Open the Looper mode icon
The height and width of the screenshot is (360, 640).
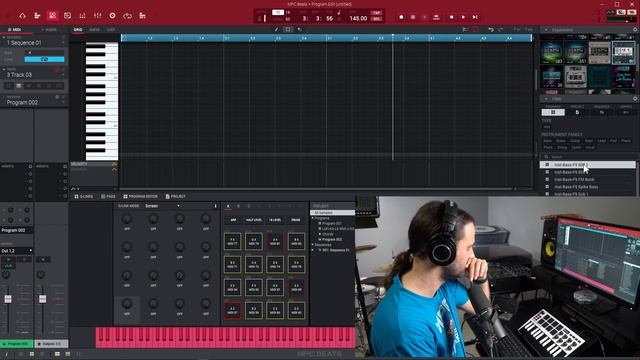click(128, 16)
